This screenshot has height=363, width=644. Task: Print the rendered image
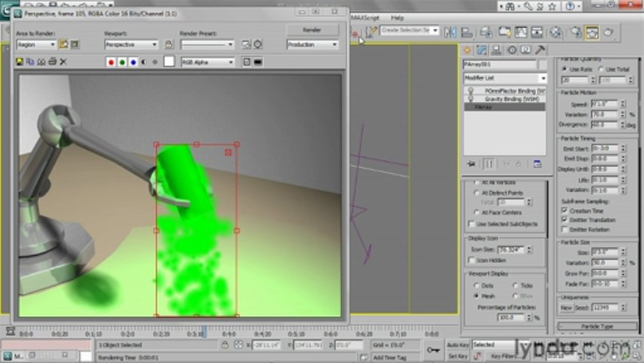pyautogui.click(x=52, y=62)
